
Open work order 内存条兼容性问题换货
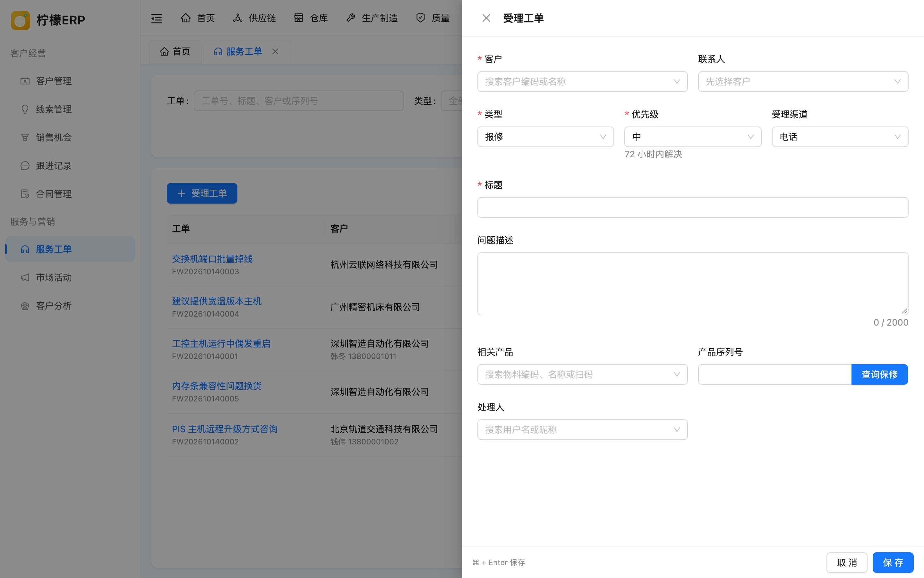click(x=217, y=386)
